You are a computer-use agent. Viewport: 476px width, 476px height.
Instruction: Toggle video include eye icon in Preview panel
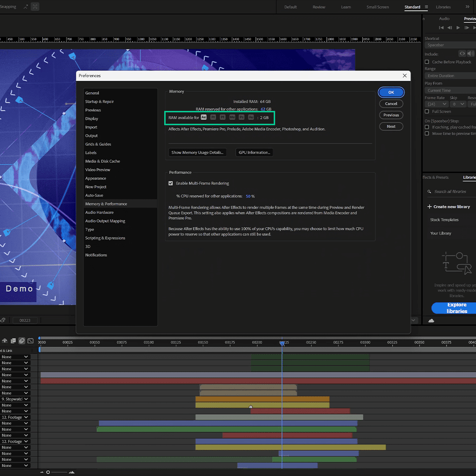(461, 54)
